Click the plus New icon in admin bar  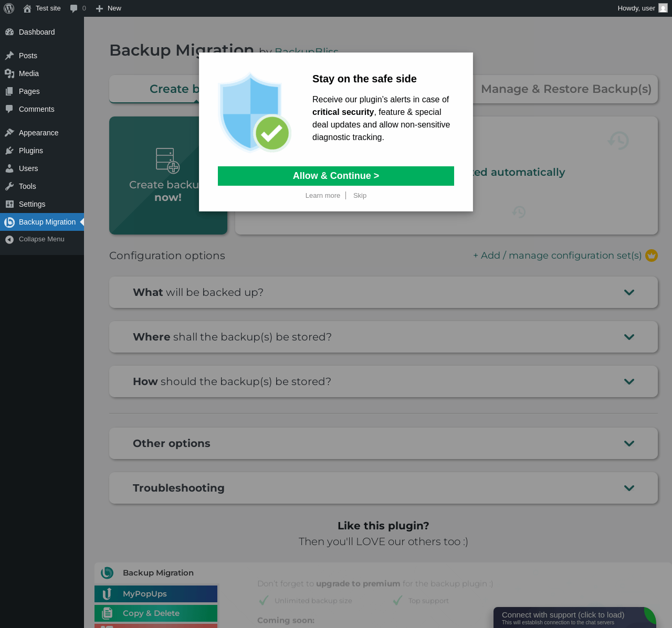tap(99, 8)
